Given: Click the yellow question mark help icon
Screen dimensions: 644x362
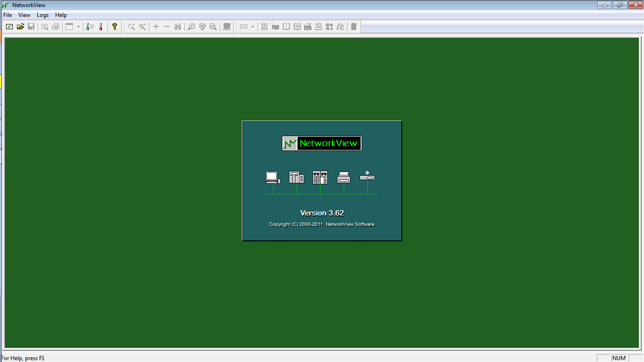Looking at the screenshot, I should tap(114, 27).
